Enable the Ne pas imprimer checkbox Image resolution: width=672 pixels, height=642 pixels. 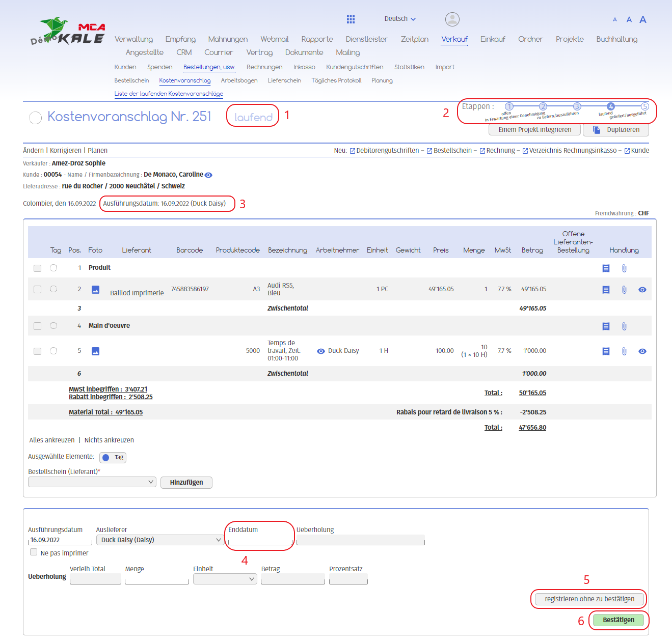pos(34,552)
